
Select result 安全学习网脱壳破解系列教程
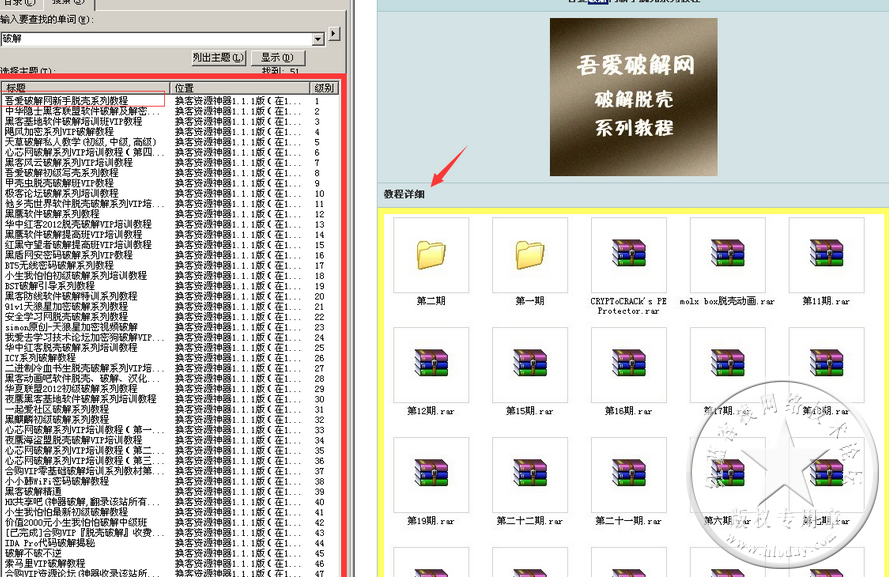point(66,316)
